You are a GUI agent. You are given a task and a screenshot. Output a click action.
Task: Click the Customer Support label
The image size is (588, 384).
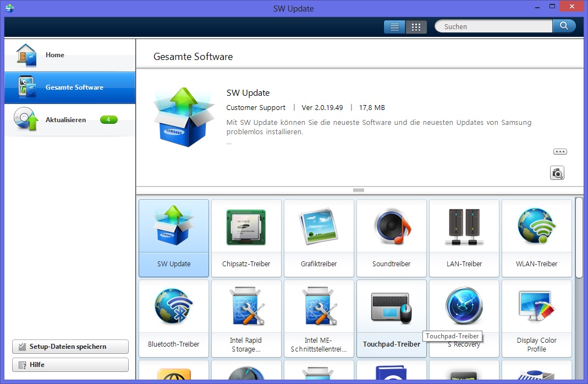click(256, 108)
